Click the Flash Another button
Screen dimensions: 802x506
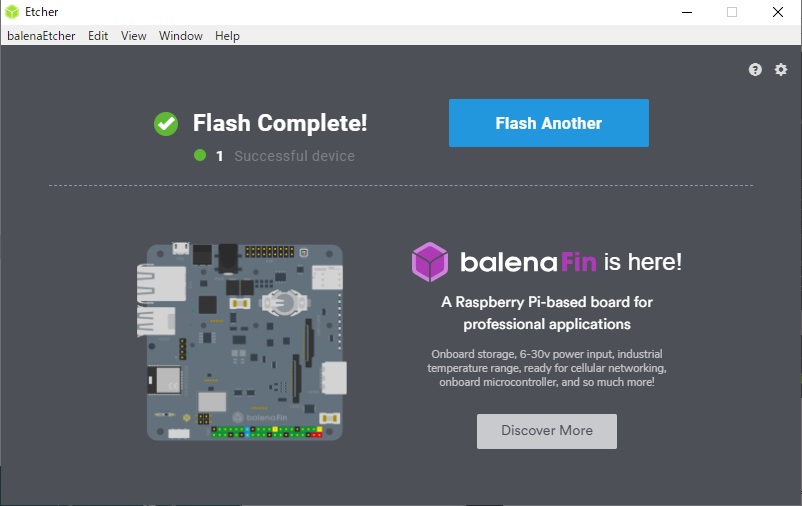point(549,123)
